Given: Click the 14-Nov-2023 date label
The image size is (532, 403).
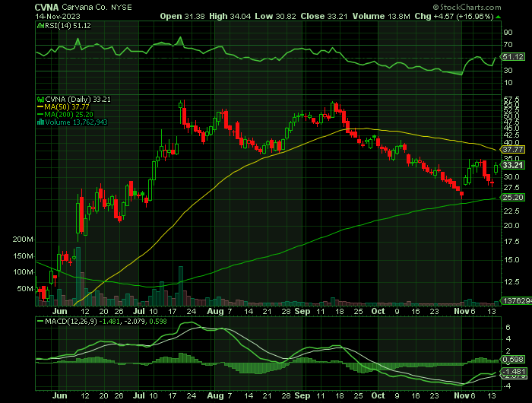Looking at the screenshot, I should pos(58,16).
